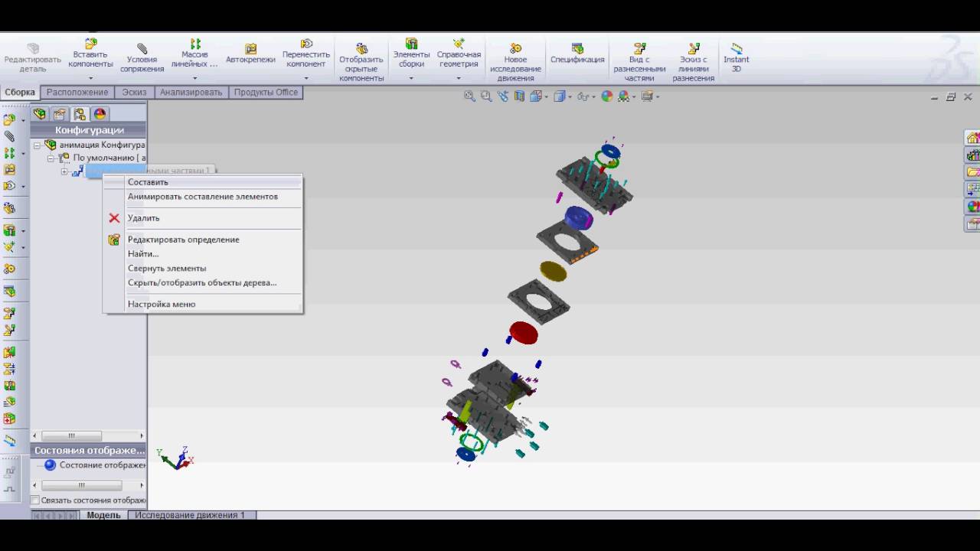The image size is (980, 551).
Task: Click the Insert Components (Вставить компоненты) icon
Action: pos(90,44)
